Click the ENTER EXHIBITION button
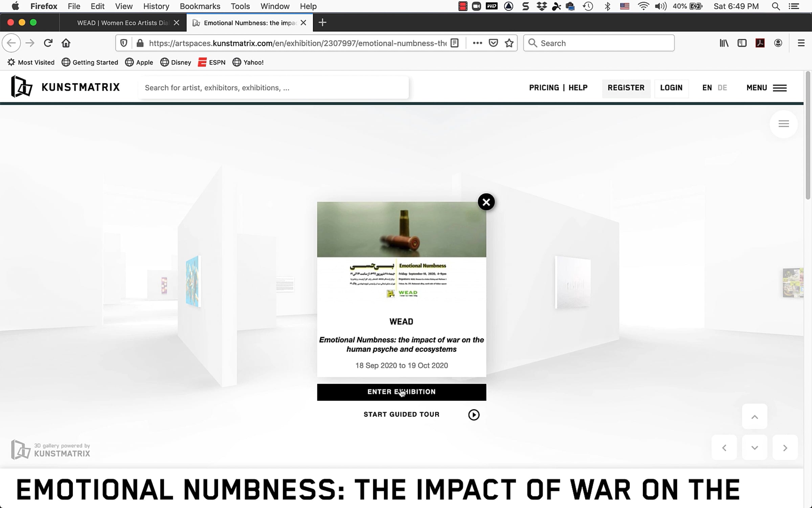 pyautogui.click(x=402, y=392)
